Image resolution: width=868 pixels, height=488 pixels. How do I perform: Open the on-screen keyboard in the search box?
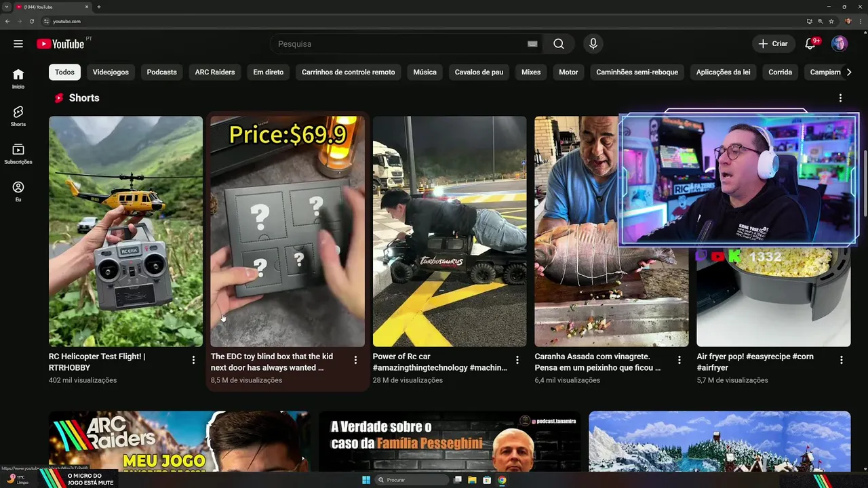(x=532, y=44)
